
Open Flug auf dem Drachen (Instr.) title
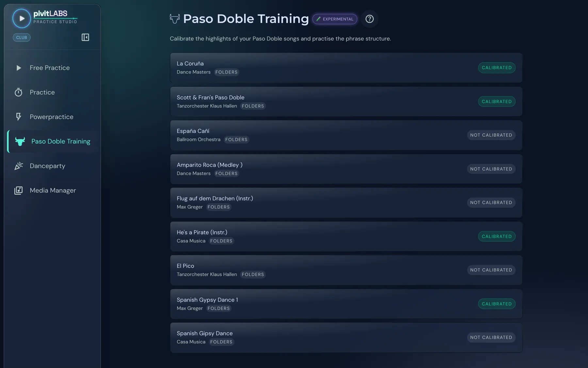tap(215, 199)
